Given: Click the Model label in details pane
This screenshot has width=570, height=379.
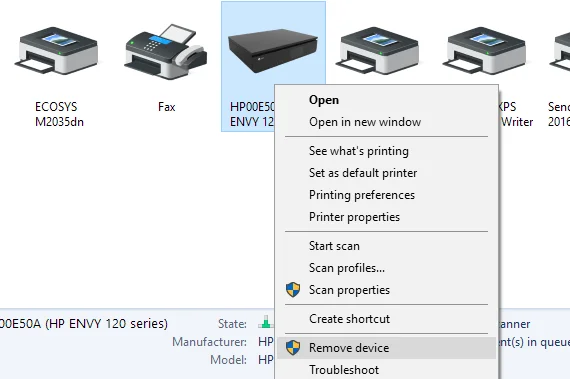Looking at the screenshot, I should tap(228, 360).
